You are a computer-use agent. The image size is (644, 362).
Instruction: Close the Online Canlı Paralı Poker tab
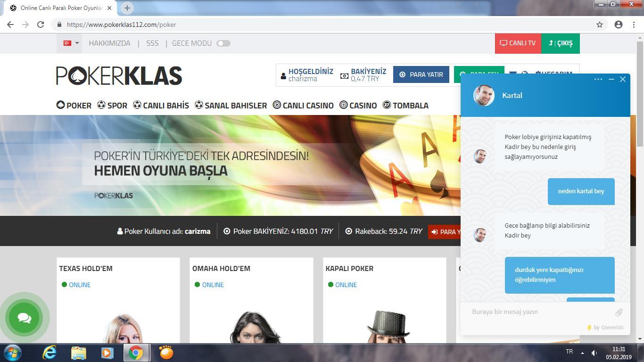[109, 8]
